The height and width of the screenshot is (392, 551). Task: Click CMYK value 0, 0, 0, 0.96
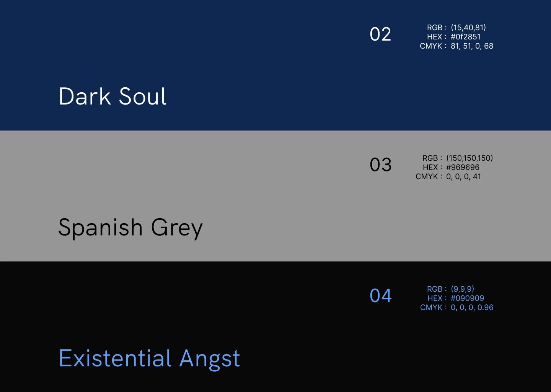[472, 307]
